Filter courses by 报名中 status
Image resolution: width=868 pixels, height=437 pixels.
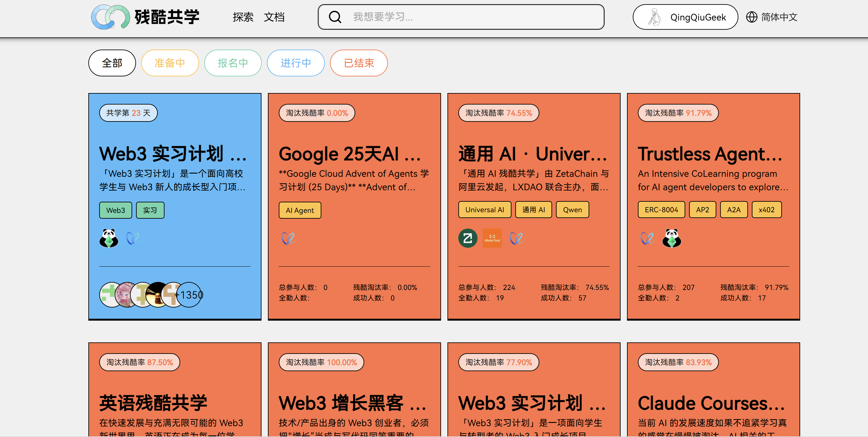pos(232,63)
